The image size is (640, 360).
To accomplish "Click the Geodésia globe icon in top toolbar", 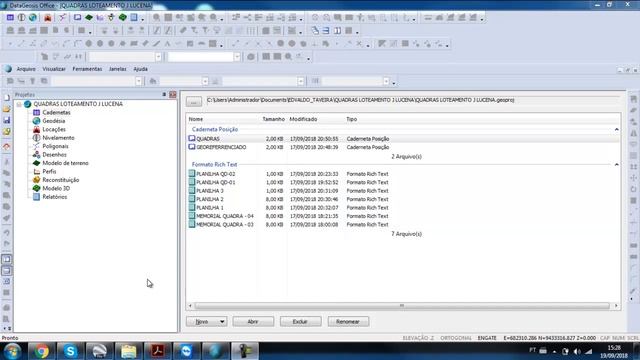I will click(33, 18).
